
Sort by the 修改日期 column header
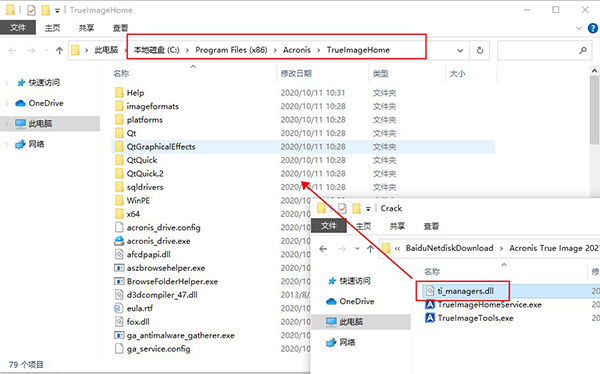coord(296,73)
